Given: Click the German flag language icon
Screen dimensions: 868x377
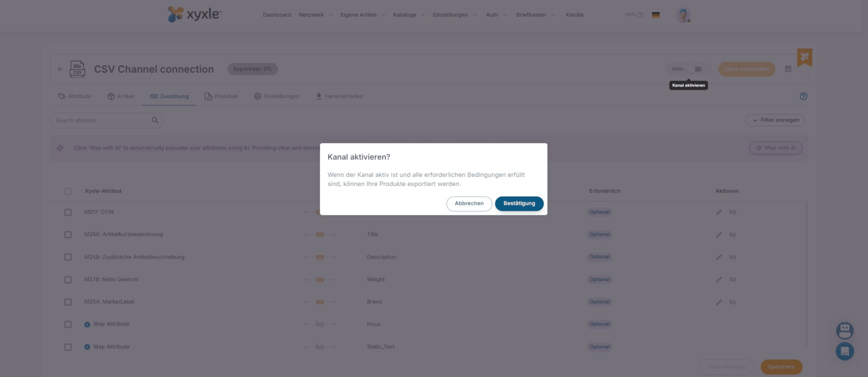Looking at the screenshot, I should (x=656, y=15).
